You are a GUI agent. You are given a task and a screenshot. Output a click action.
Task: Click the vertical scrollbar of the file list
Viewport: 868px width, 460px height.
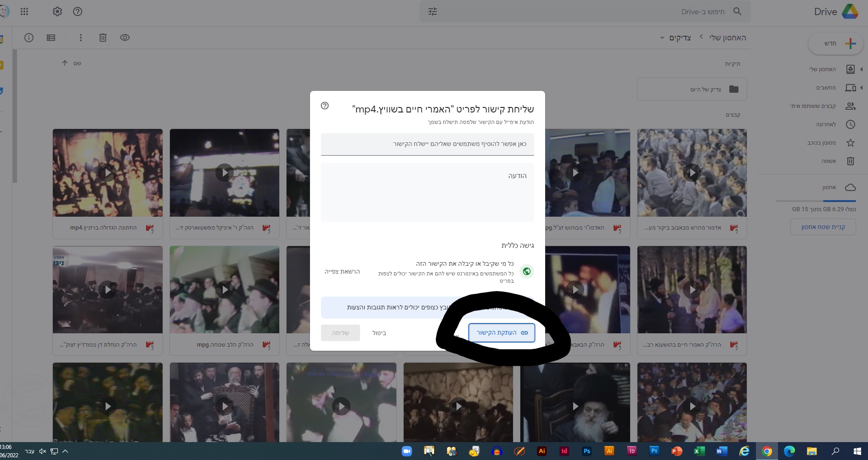click(15, 117)
